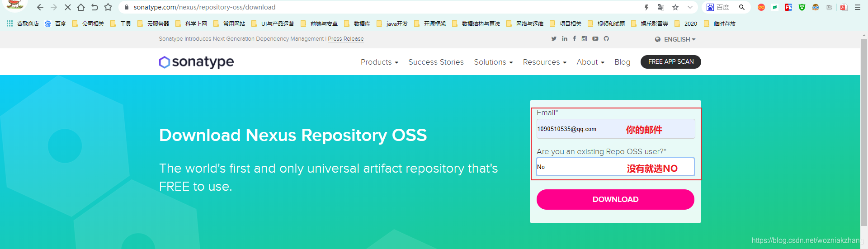Screen dimensions: 868x249
Task: Click the Email input field
Action: (x=616, y=129)
